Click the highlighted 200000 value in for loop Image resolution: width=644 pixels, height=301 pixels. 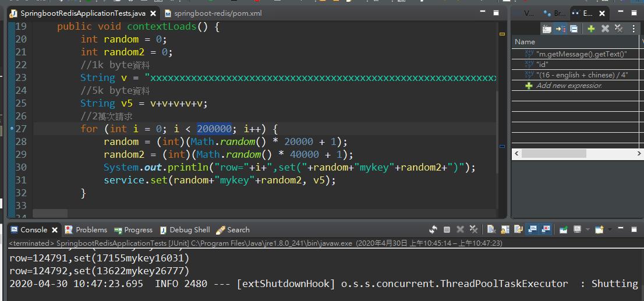coord(214,129)
